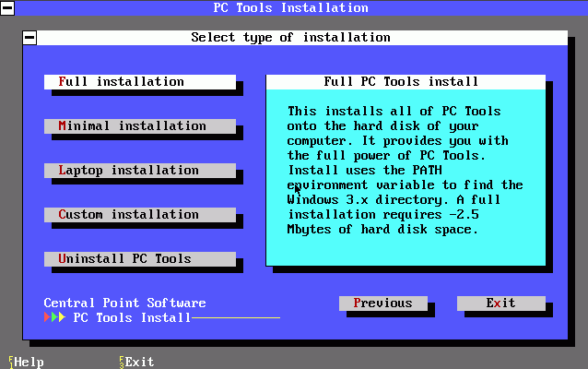
Task: Click F1 Help in bottom bar
Action: (x=26, y=363)
